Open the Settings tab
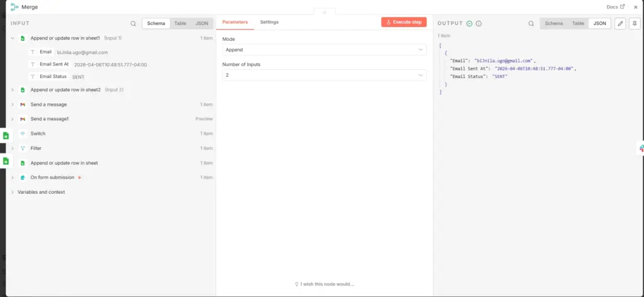644x297 pixels. point(269,22)
